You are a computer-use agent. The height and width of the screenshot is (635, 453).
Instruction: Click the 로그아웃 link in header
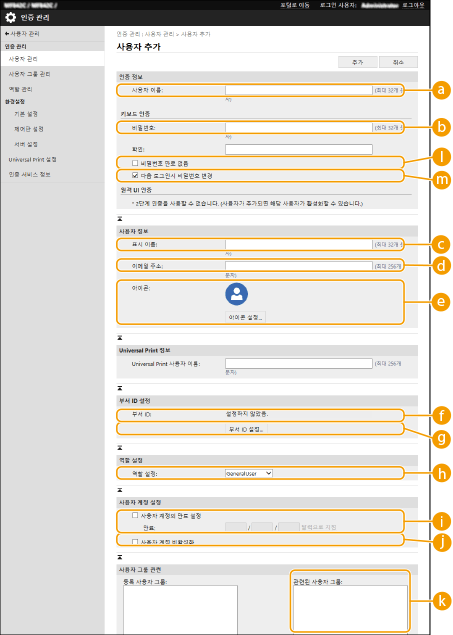(x=413, y=5)
